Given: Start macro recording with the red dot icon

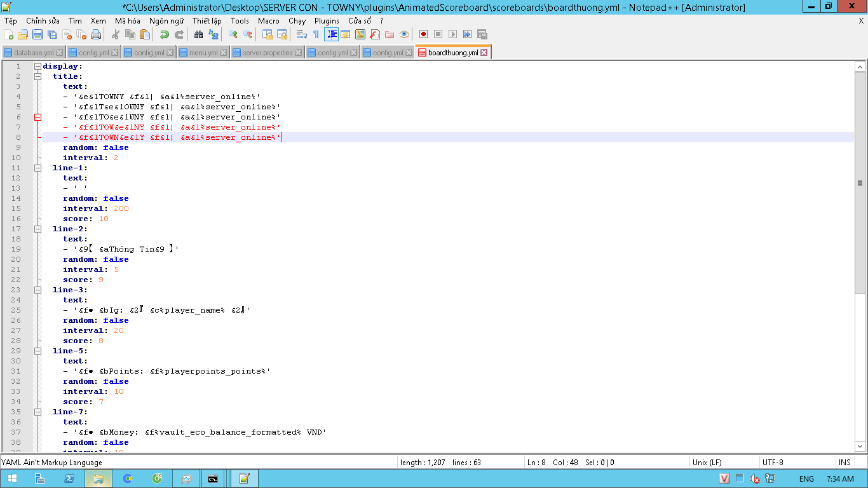Looking at the screenshot, I should [423, 34].
